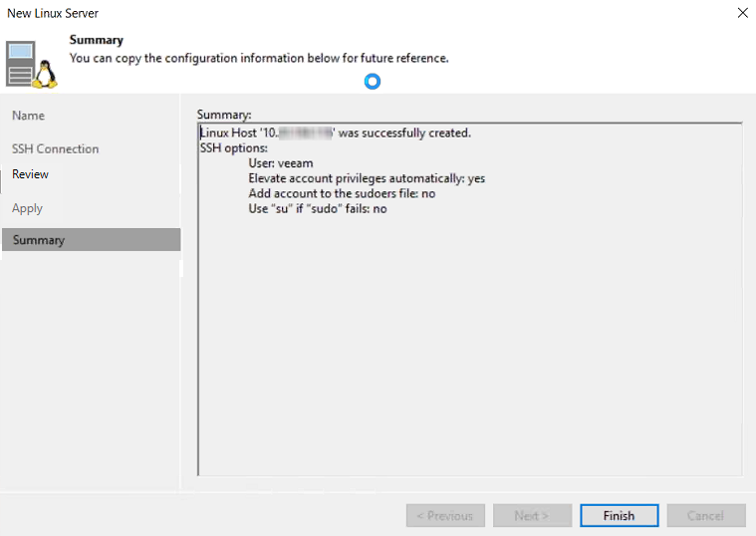Image resolution: width=756 pixels, height=536 pixels.
Task: Click the 'was successfully created' line
Action: [x=336, y=133]
